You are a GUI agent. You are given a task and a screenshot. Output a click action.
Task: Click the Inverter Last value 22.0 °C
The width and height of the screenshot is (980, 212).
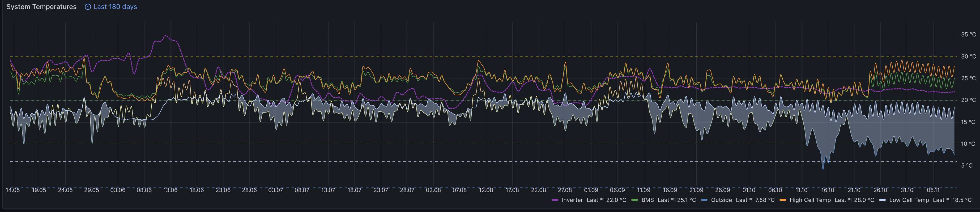tap(606, 200)
